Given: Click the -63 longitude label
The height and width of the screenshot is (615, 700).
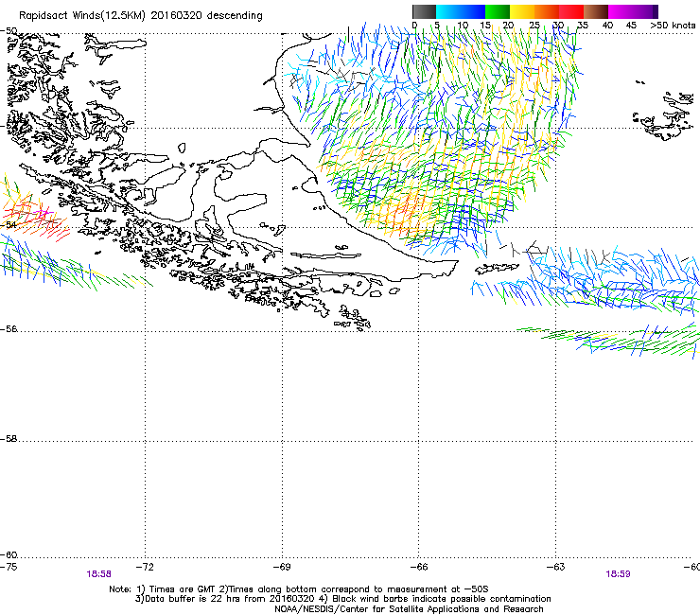Looking at the screenshot, I should pyautogui.click(x=556, y=567).
